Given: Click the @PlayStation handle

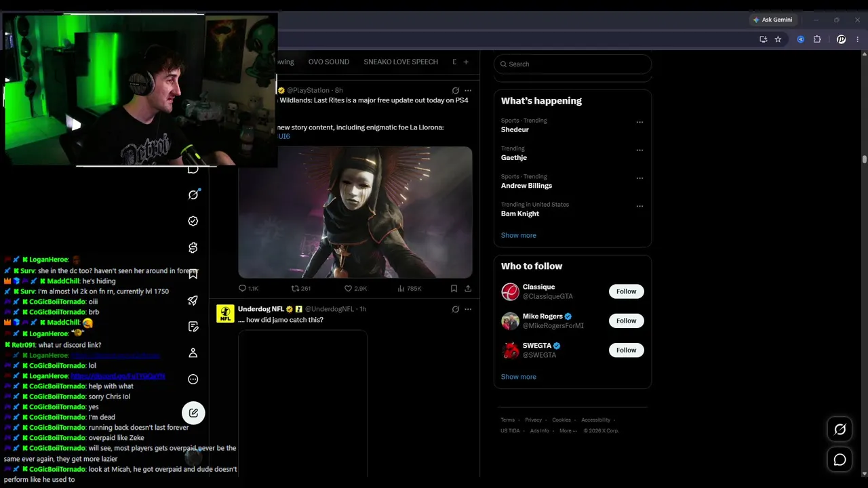Looking at the screenshot, I should click(309, 90).
